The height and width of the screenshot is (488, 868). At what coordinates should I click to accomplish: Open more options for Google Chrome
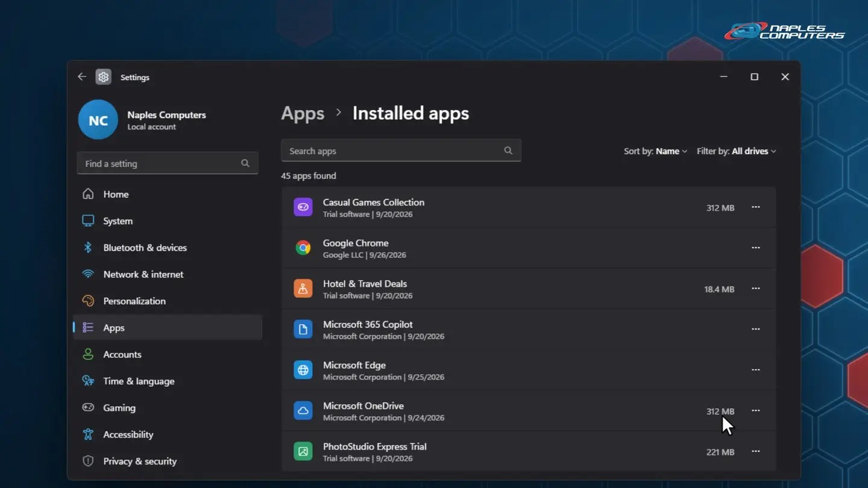[x=755, y=248]
